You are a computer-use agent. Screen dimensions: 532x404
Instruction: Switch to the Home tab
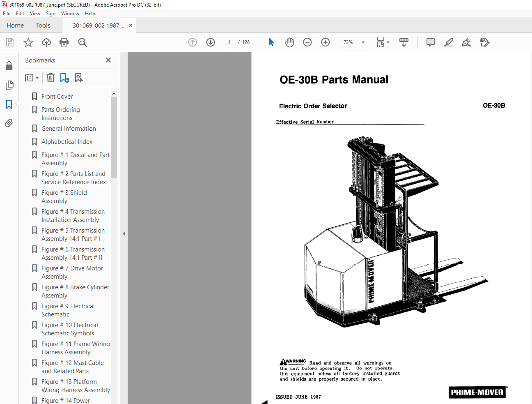pyautogui.click(x=15, y=25)
